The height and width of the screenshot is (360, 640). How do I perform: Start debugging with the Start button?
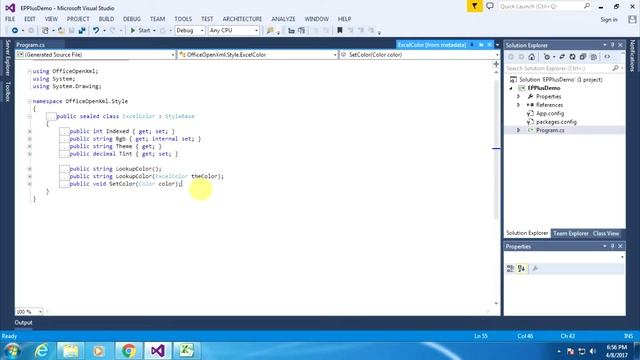140,30
